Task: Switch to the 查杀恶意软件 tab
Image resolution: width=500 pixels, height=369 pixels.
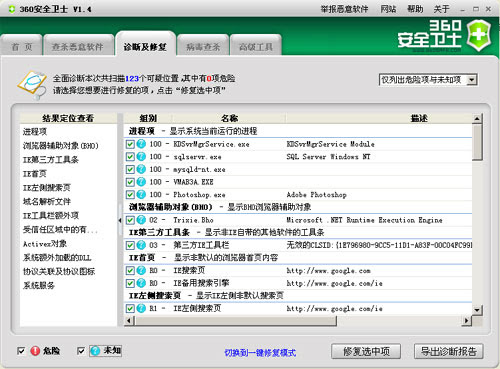Action: (78, 46)
